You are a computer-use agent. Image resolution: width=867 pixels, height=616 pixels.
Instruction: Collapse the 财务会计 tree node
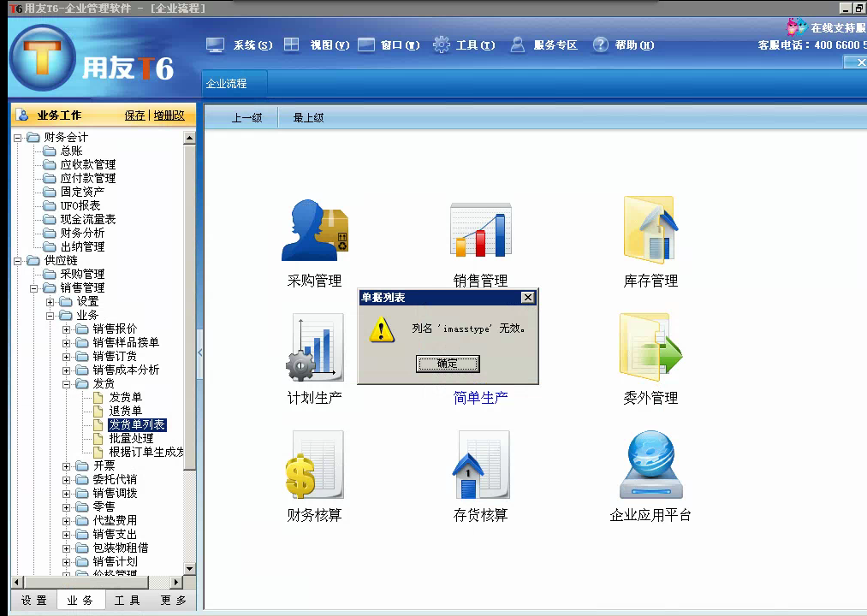coord(18,138)
